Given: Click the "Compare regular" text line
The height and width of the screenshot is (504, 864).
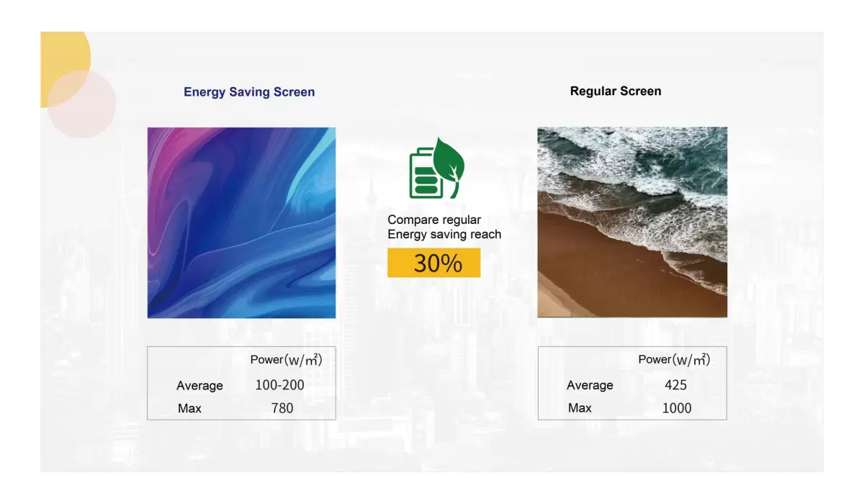Looking at the screenshot, I should click(x=434, y=220).
